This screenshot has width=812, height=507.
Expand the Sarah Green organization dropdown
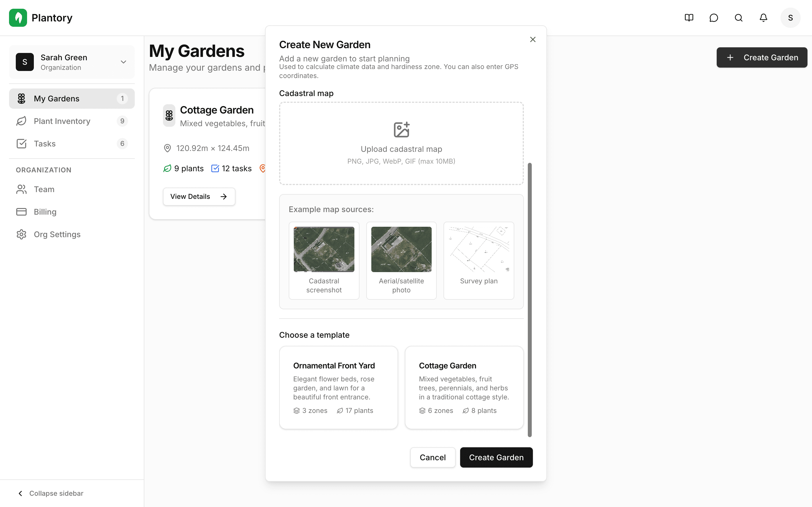point(123,62)
